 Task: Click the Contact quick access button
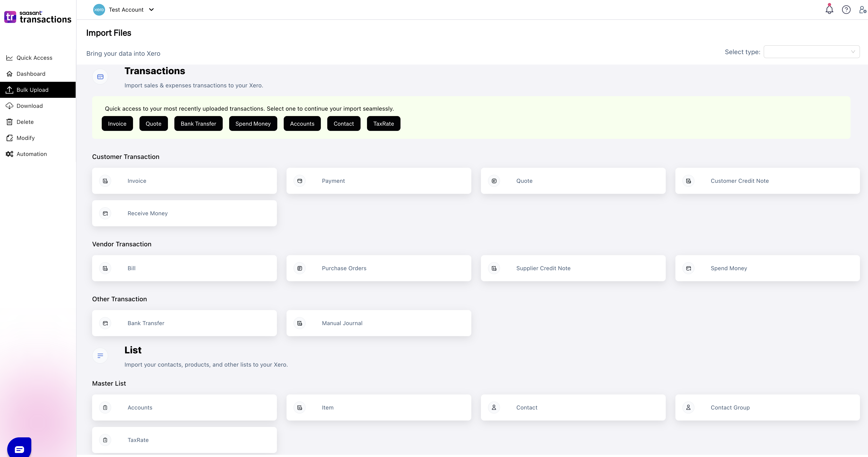(344, 123)
